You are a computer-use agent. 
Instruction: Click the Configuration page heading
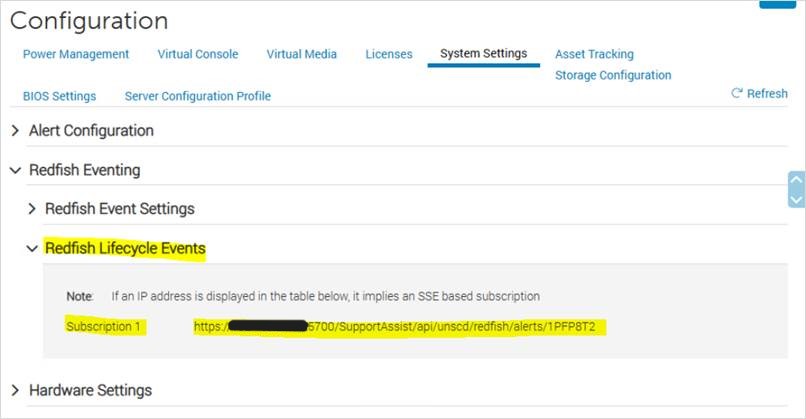[89, 20]
